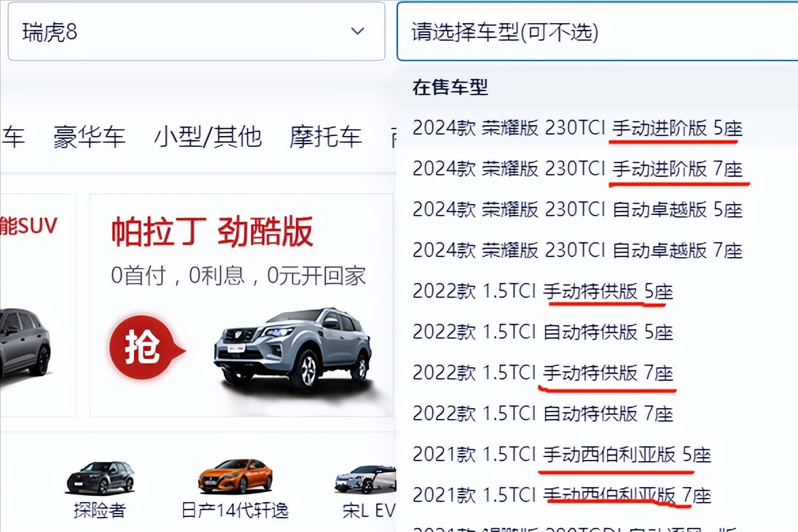Click the 宋L EV car image
Viewport: 798px width, 532px height.
(365, 479)
